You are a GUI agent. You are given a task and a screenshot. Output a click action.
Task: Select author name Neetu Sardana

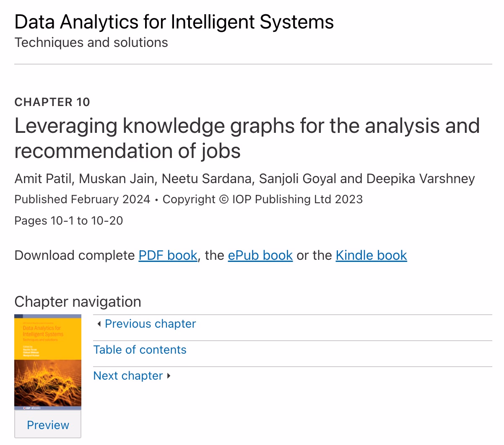(207, 179)
